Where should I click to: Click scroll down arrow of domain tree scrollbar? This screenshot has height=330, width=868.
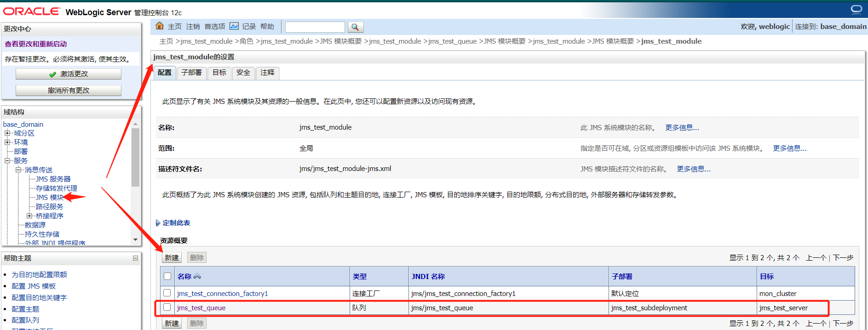point(135,239)
